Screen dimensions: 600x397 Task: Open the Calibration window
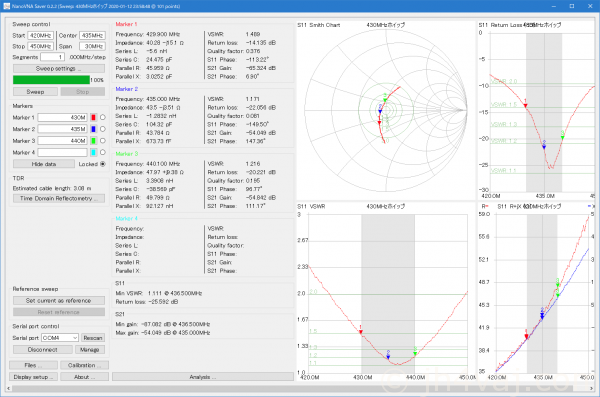point(83,366)
